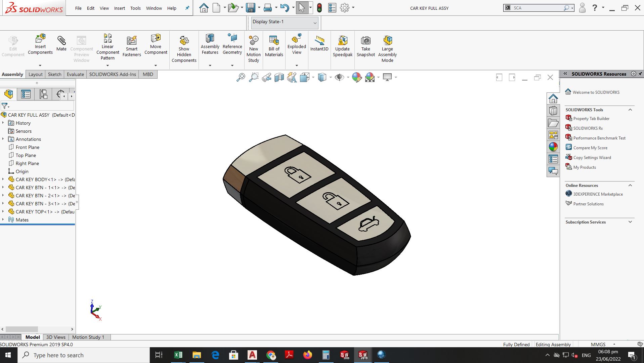644x363 pixels.
Task: Open Assembly Features tool
Action: click(210, 44)
